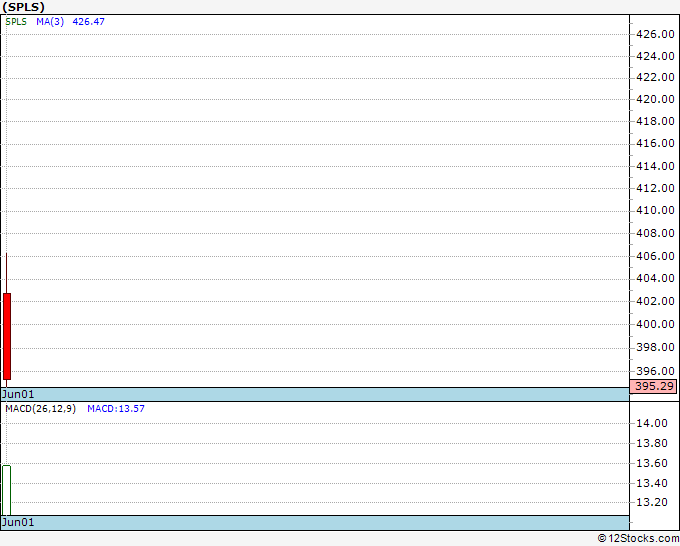The width and height of the screenshot is (680, 546).
Task: Click the red SPLS candlestick body
Action: point(7,336)
